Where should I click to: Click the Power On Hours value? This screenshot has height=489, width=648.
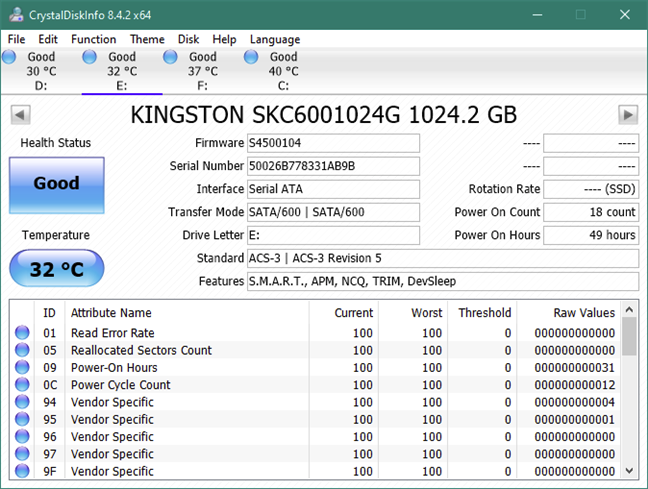click(x=591, y=235)
